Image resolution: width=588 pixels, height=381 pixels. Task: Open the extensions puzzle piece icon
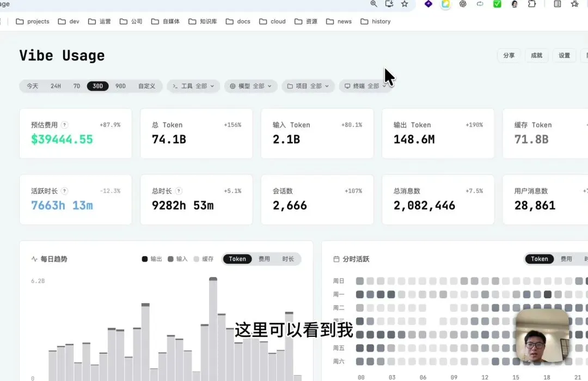point(532,4)
